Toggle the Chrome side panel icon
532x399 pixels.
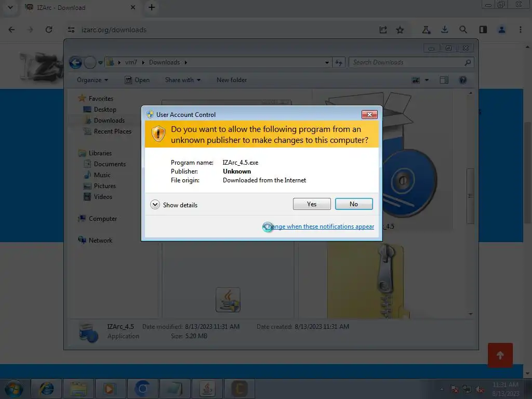click(483, 30)
